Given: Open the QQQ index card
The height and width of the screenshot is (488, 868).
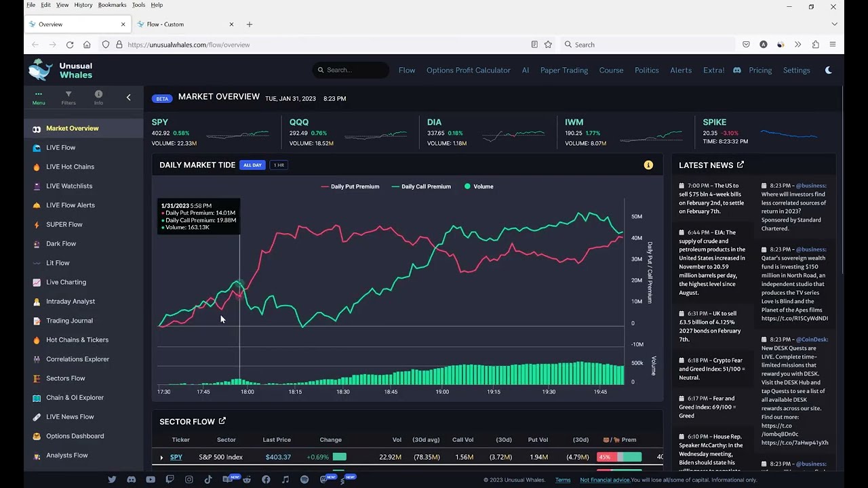Looking at the screenshot, I should (350, 132).
